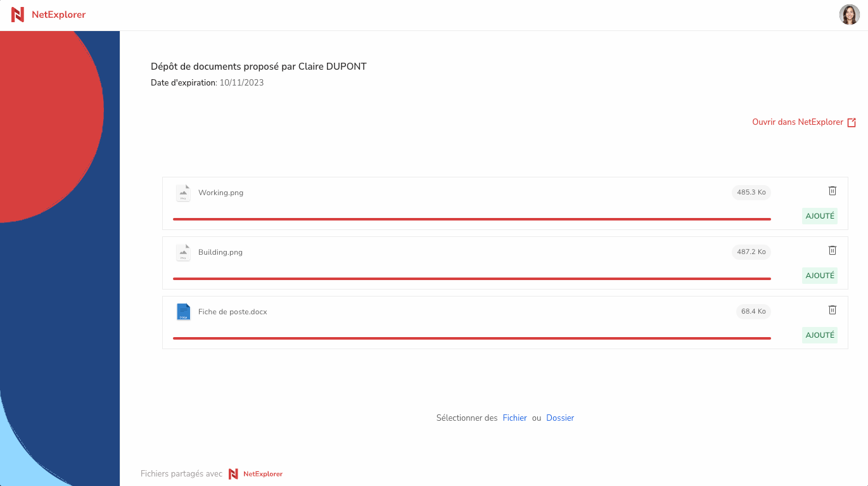
Task: Click the NetExplorer logo in the footer
Action: [x=255, y=474]
